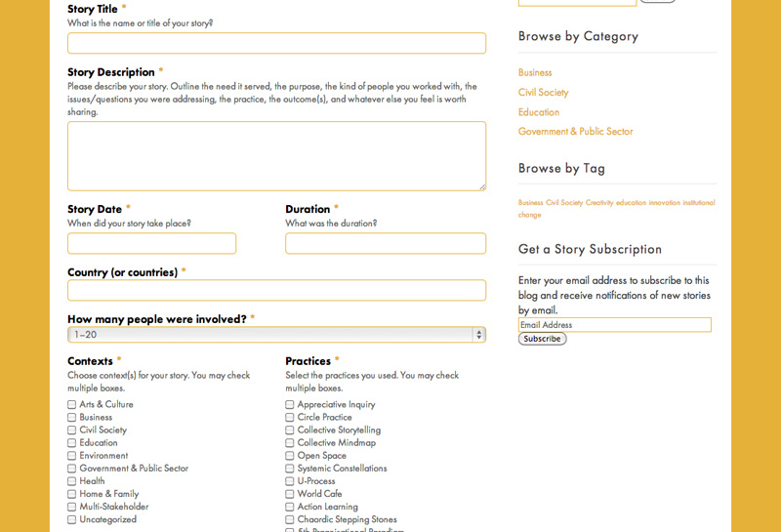
Task: Click the Civil Society tag in tag cloud
Action: click(x=564, y=203)
